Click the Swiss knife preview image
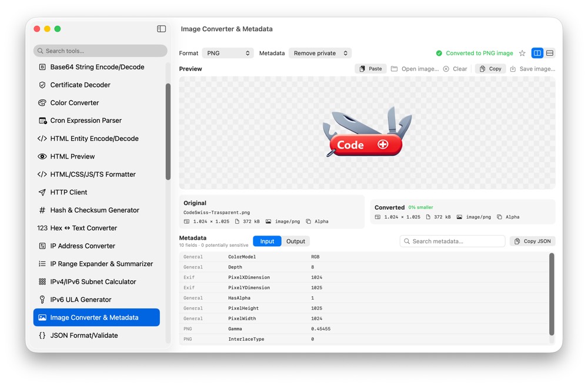Viewport: 588px width, 386px height. click(367, 131)
